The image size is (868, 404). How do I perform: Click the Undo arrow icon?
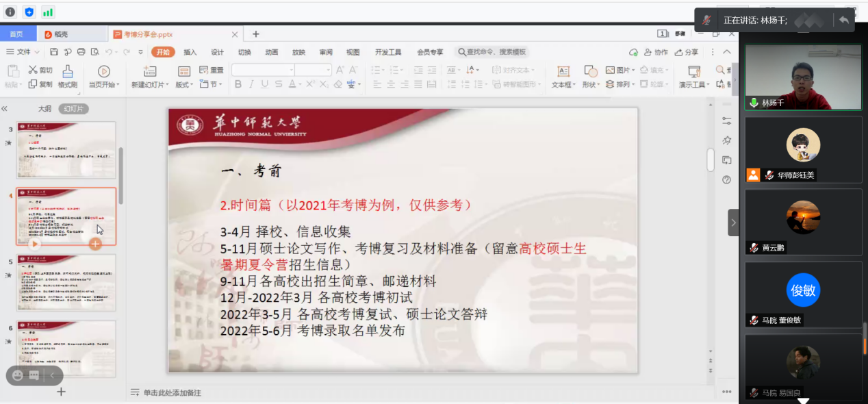tap(108, 52)
